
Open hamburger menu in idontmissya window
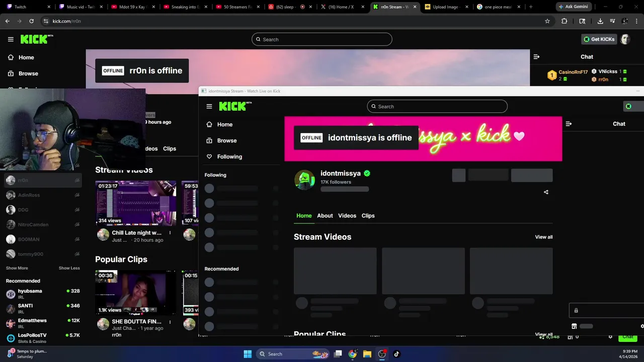209,106
